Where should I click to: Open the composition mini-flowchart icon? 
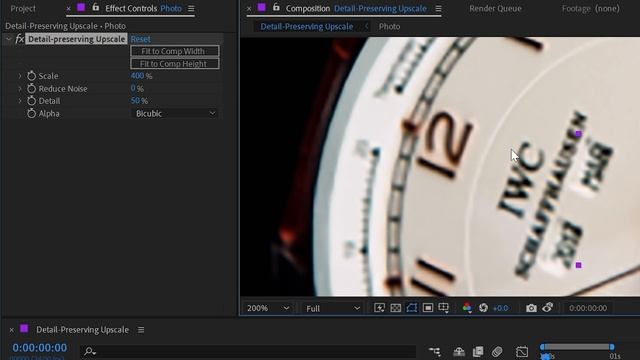coord(435,351)
